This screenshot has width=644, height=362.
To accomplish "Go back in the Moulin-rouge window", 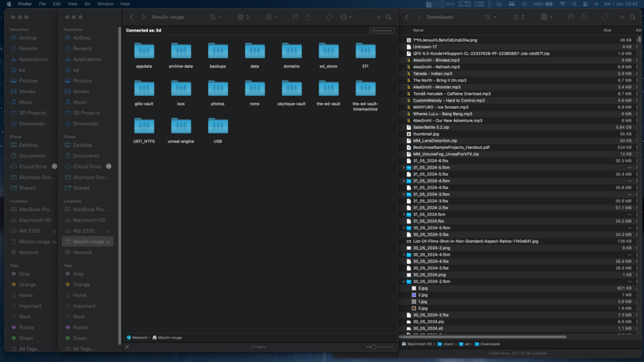I will tap(132, 17).
